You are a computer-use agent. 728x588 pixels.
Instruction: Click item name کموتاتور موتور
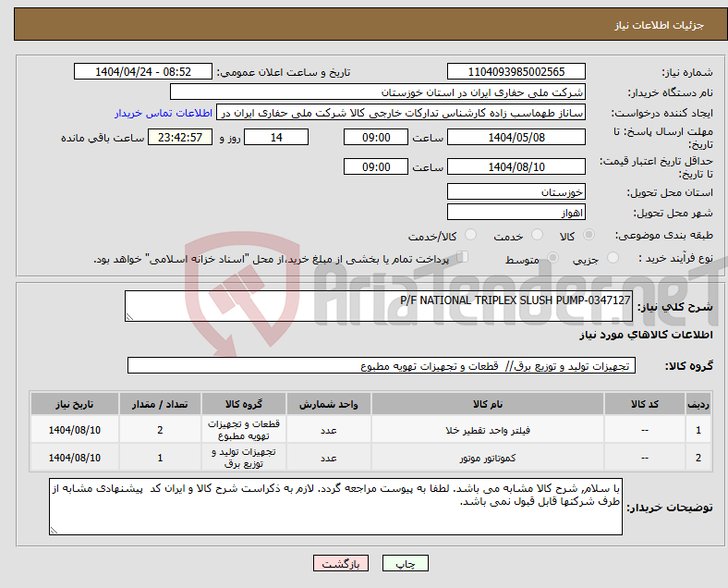(488, 458)
